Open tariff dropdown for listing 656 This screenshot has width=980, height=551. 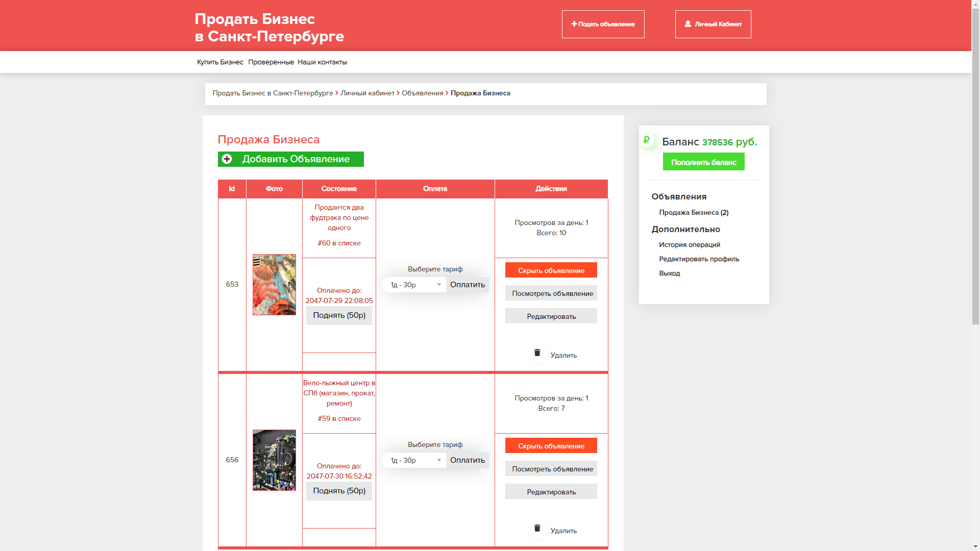414,460
